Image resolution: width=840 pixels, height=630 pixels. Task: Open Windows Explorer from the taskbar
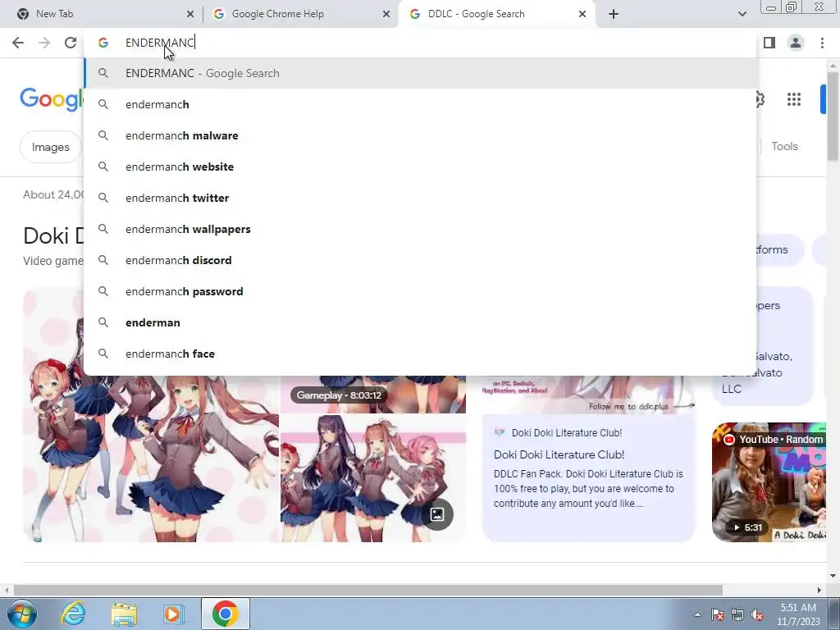click(124, 614)
